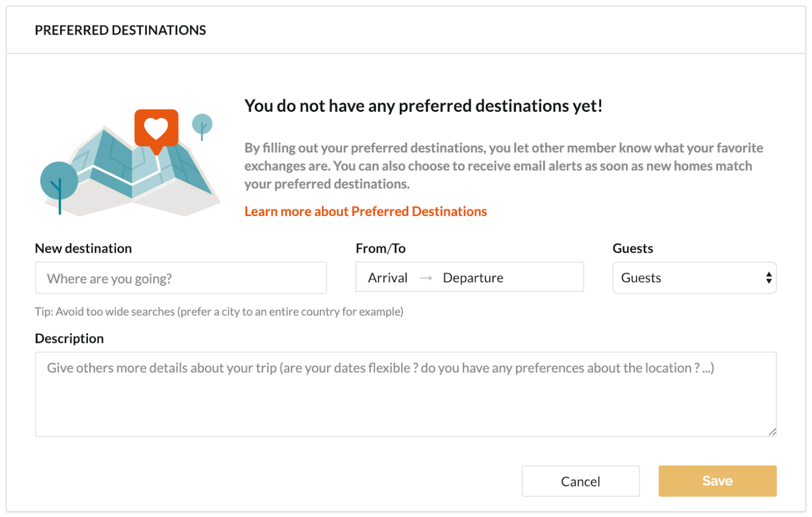This screenshot has height=517, width=812.
Task: Click the small tree beside the map
Action: pyautogui.click(x=202, y=125)
